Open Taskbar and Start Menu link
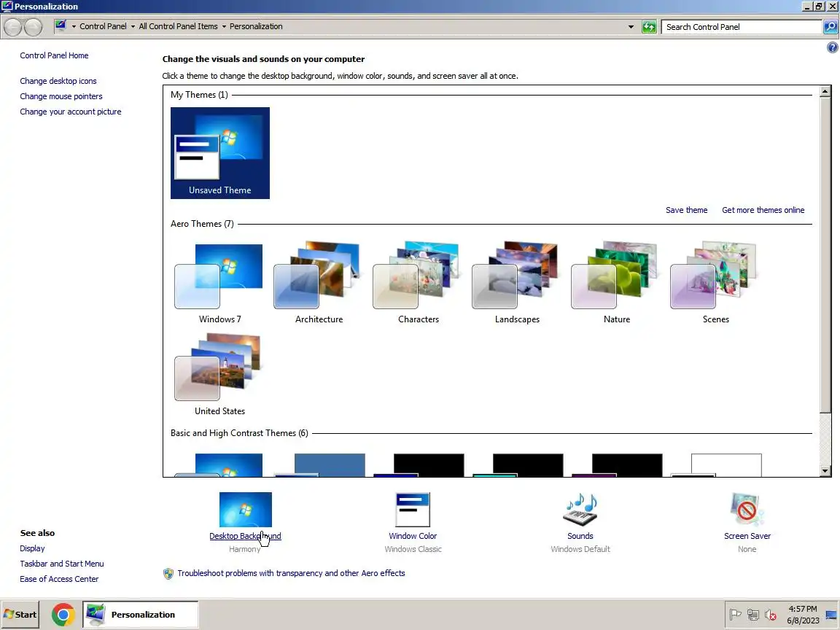This screenshot has height=630, width=840. 61,564
